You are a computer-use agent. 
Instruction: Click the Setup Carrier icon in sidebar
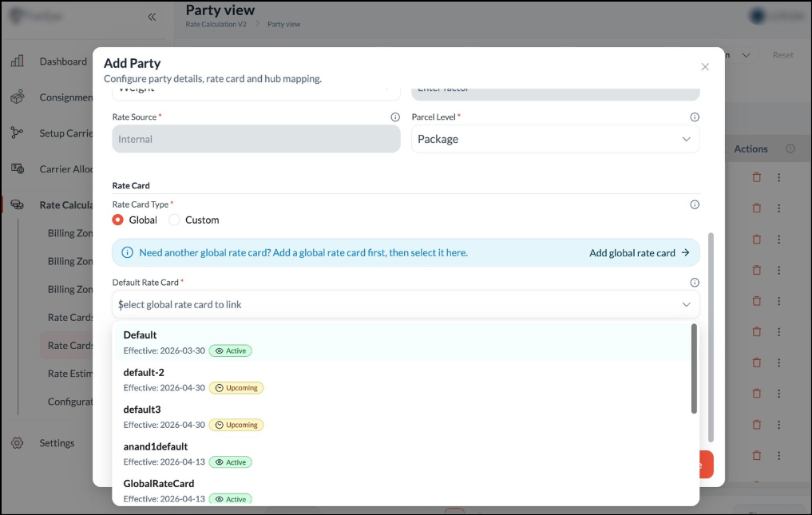18,133
